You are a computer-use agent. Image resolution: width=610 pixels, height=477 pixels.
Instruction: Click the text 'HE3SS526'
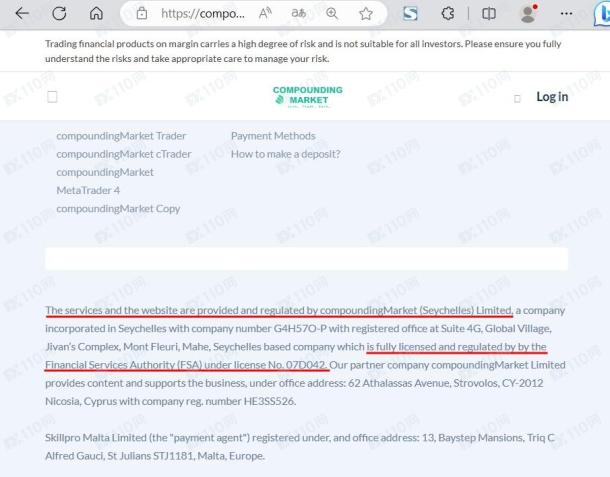[x=269, y=401]
